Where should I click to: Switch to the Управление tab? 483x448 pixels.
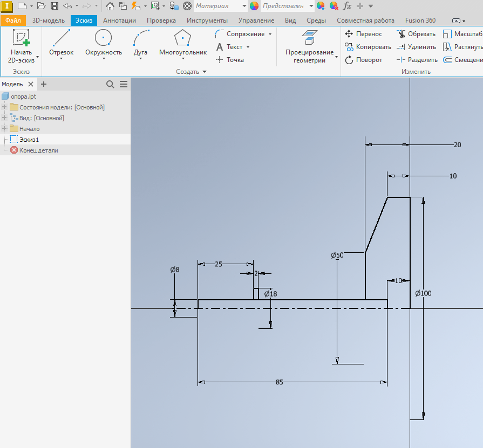click(256, 20)
